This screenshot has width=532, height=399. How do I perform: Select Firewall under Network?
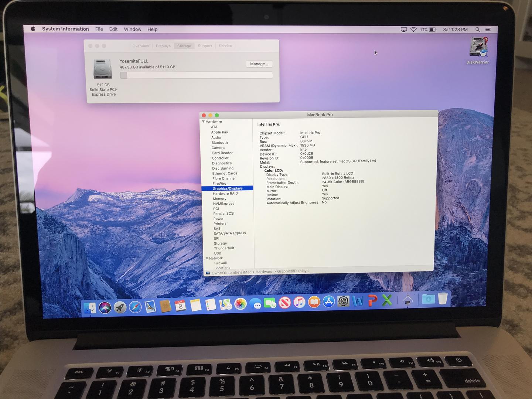221,263
